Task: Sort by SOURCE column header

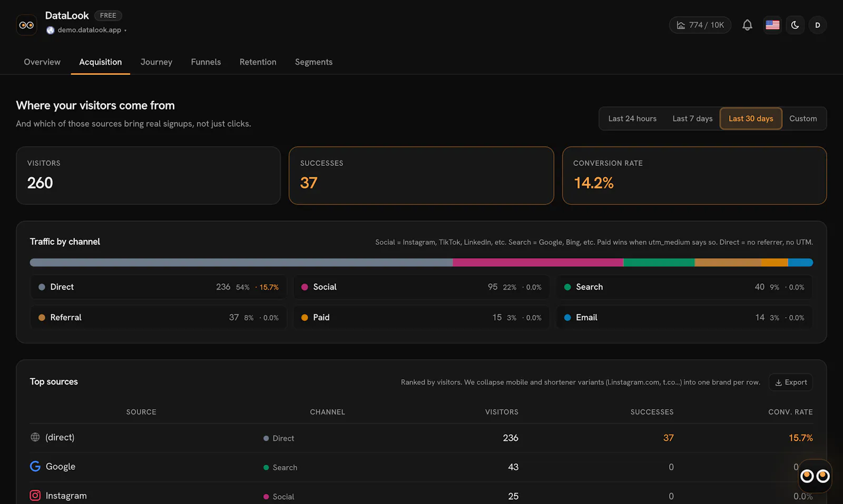Action: tap(141, 412)
